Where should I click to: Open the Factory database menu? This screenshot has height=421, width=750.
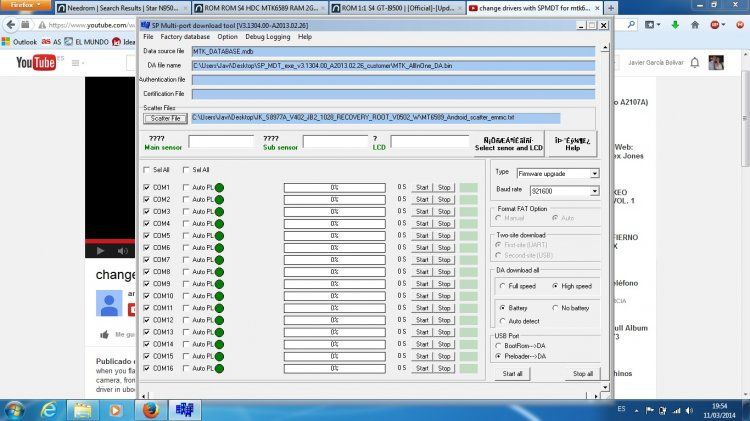185,37
